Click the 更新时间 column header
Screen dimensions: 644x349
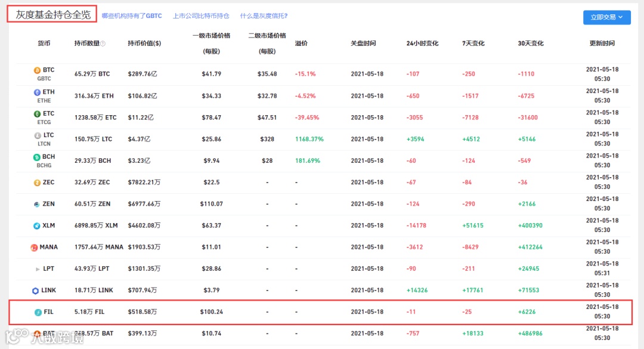[x=602, y=43]
